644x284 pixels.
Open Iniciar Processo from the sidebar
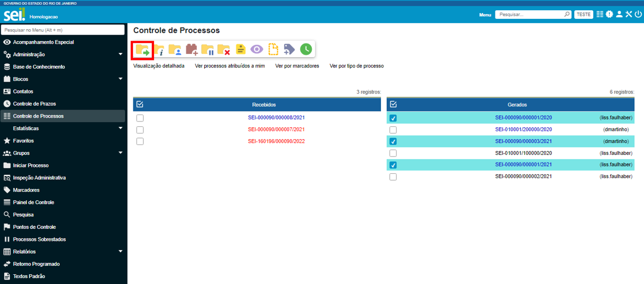click(31, 165)
